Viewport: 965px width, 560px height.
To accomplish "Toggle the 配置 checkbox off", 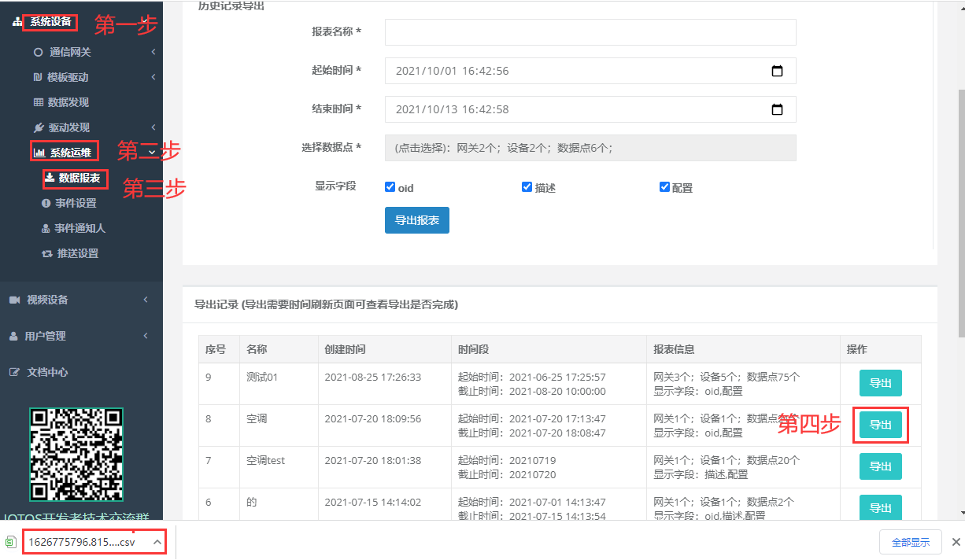I will (664, 186).
